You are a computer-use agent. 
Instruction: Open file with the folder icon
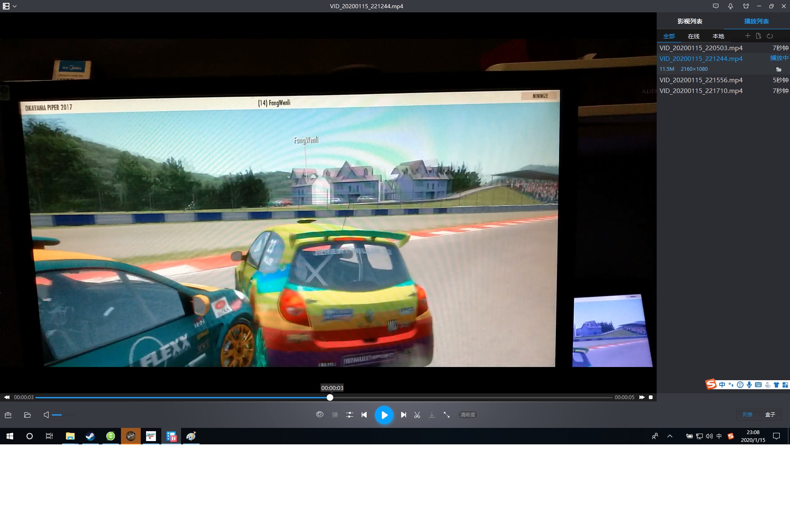[28, 415]
